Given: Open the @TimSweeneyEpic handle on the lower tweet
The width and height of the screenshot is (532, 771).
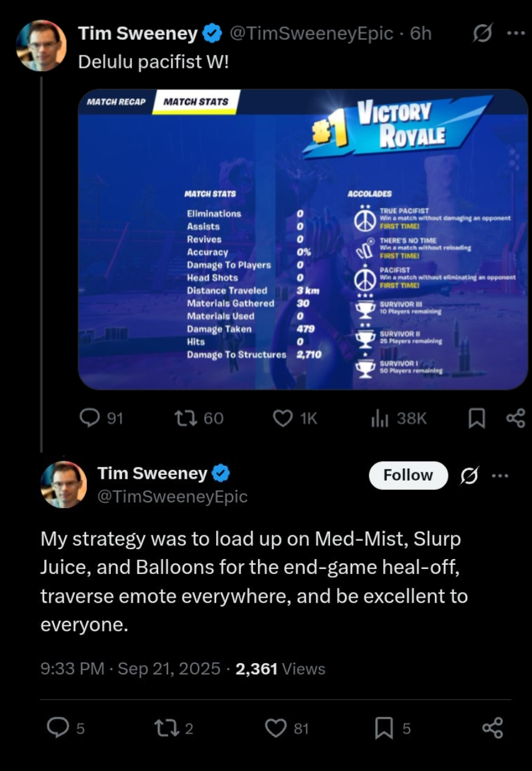Looking at the screenshot, I should point(173,497).
